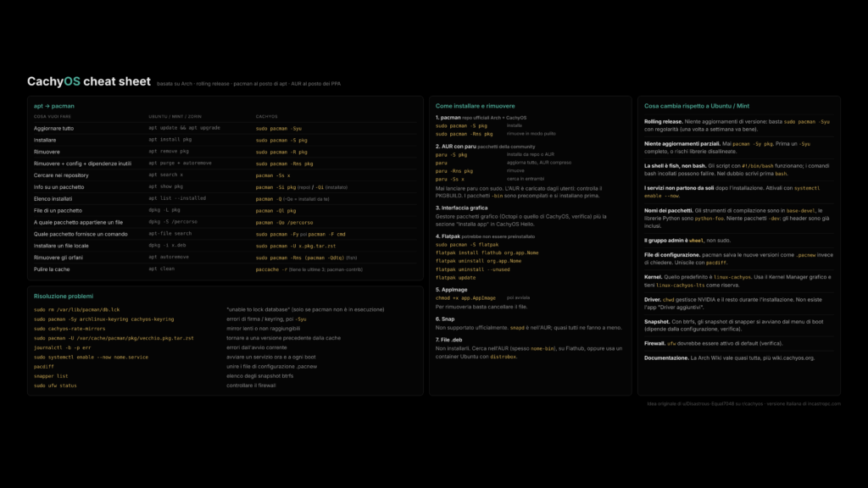The width and height of the screenshot is (868, 488).
Task: Click the 'COSA VUOI FARE' column header
Action: (52, 117)
